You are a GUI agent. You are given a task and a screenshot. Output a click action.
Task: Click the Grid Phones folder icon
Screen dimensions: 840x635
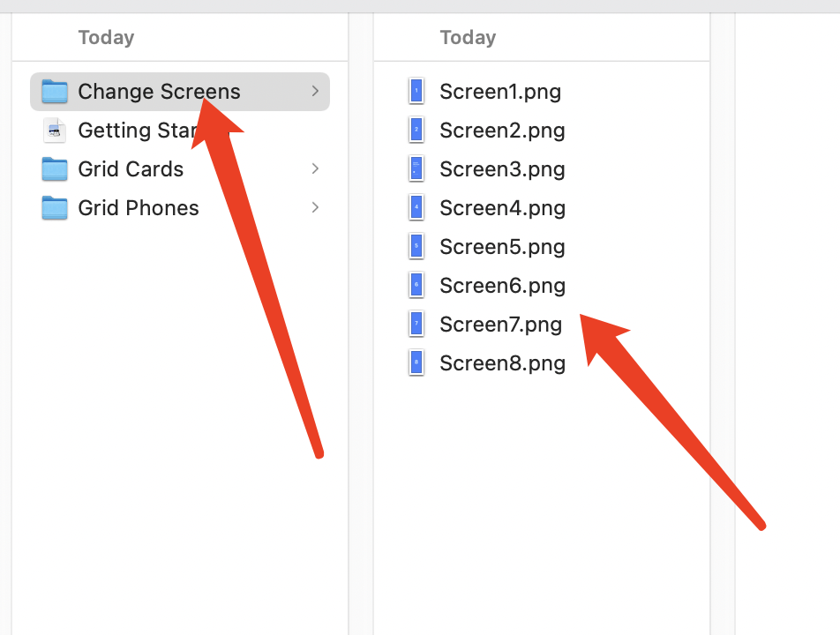(x=55, y=208)
